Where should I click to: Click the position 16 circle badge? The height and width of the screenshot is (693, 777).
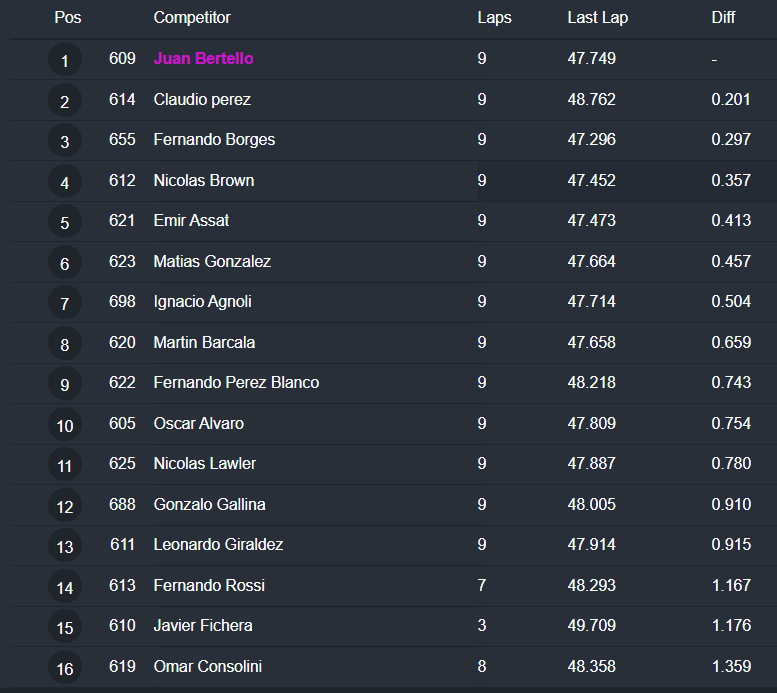(65, 668)
